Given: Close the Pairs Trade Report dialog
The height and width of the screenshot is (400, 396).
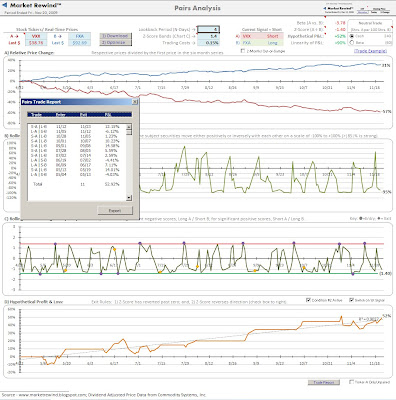Looking at the screenshot, I should [x=135, y=102].
